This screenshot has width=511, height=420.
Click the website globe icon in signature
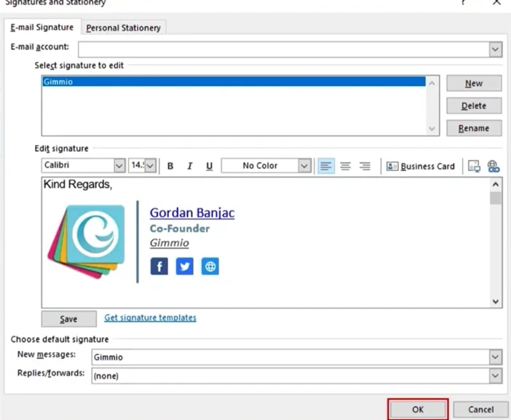[x=210, y=266]
